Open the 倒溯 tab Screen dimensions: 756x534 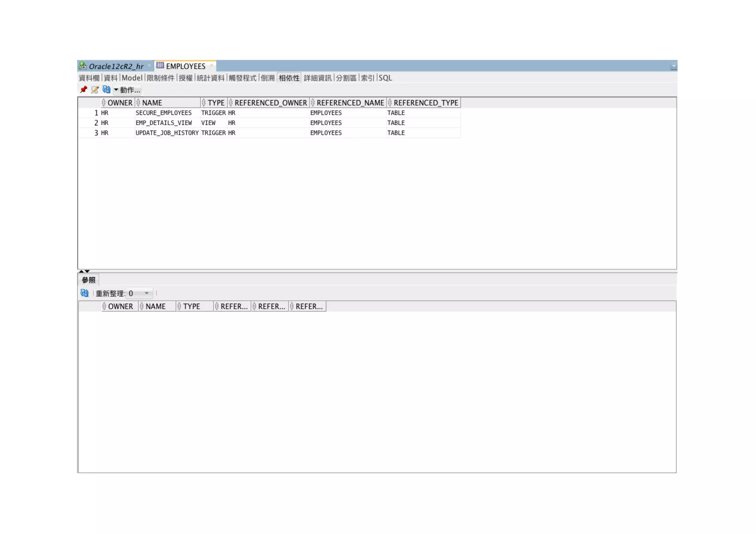[x=268, y=78]
